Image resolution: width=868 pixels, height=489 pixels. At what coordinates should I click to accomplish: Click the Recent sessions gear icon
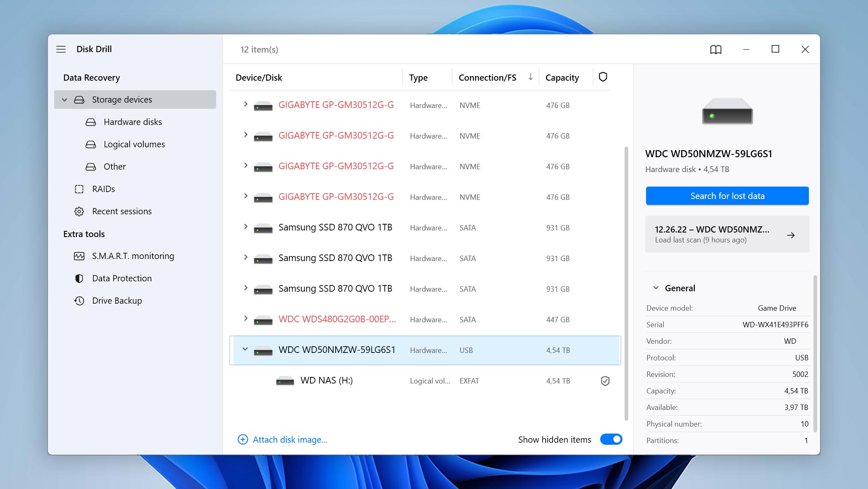tap(79, 211)
